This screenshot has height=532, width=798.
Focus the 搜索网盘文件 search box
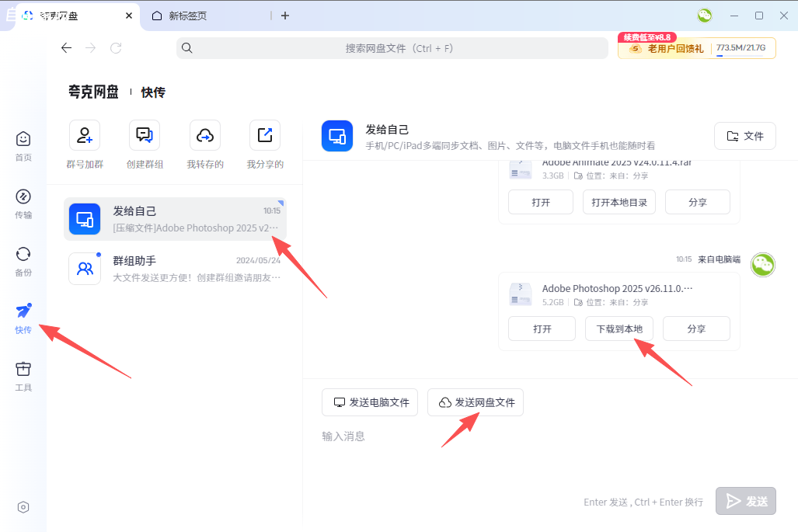(x=392, y=48)
